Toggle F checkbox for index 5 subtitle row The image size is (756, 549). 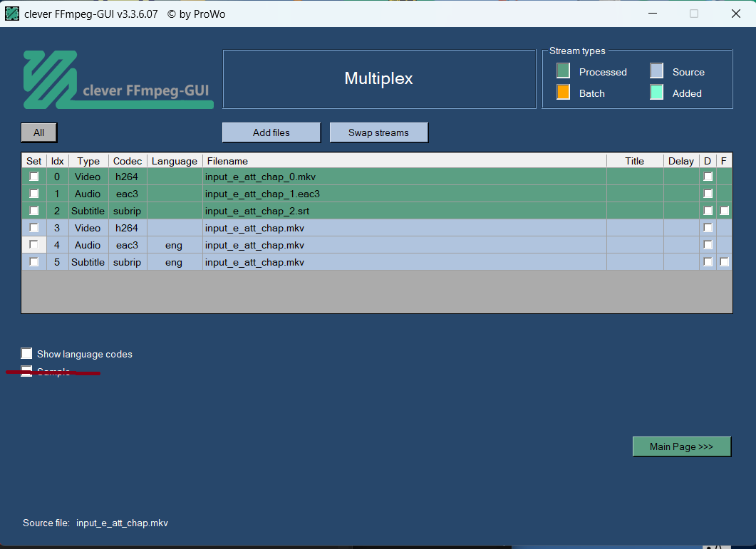click(724, 262)
